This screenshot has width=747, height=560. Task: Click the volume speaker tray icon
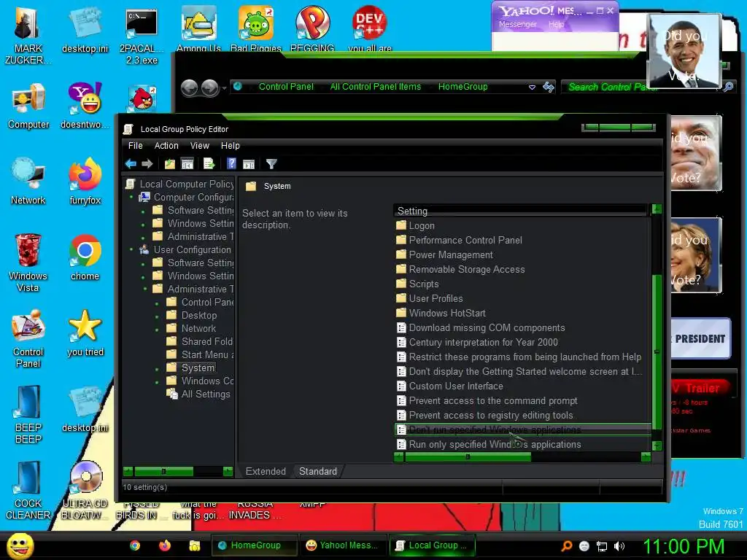click(619, 546)
